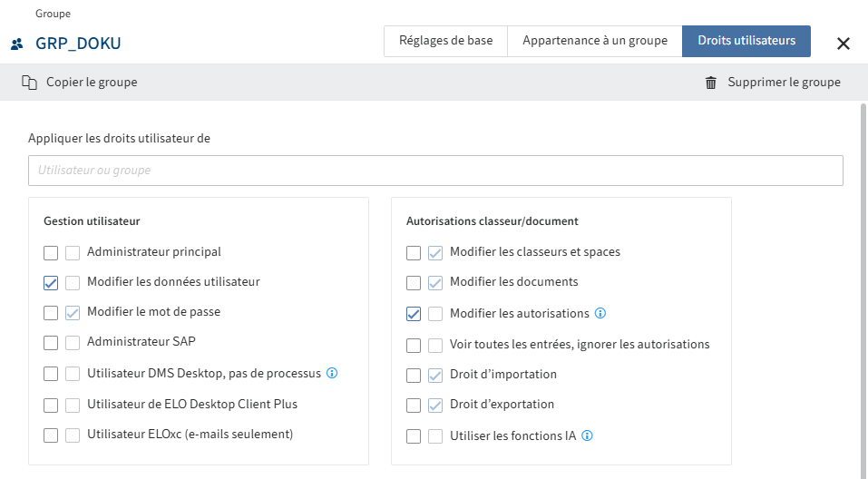Check Voir toutes les entrées first checkbox
This screenshot has height=479, width=868.
click(x=414, y=346)
